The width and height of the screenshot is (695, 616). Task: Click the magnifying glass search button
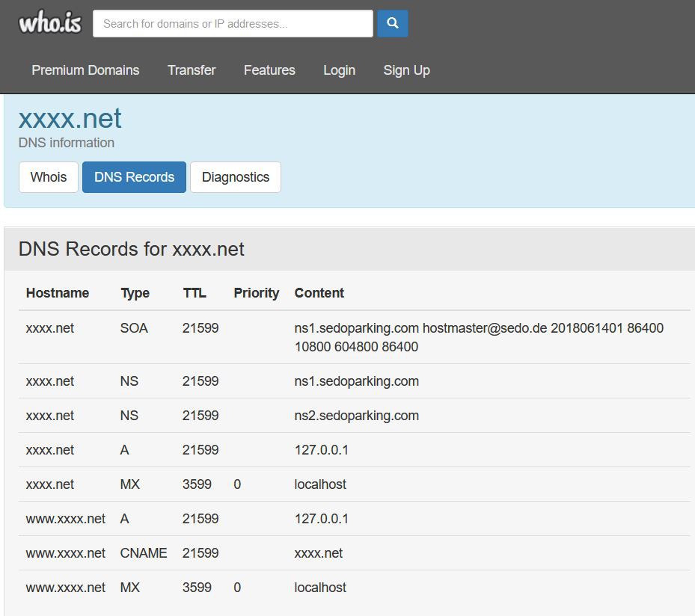tap(393, 23)
